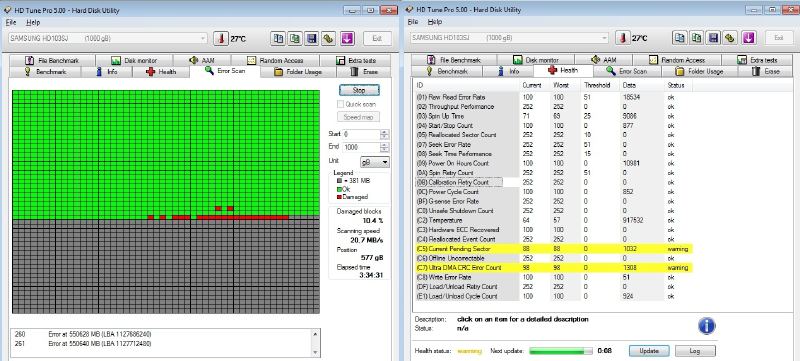Select error log entry 260 at 550628 MB
The width and height of the screenshot is (800, 361).
click(161, 334)
